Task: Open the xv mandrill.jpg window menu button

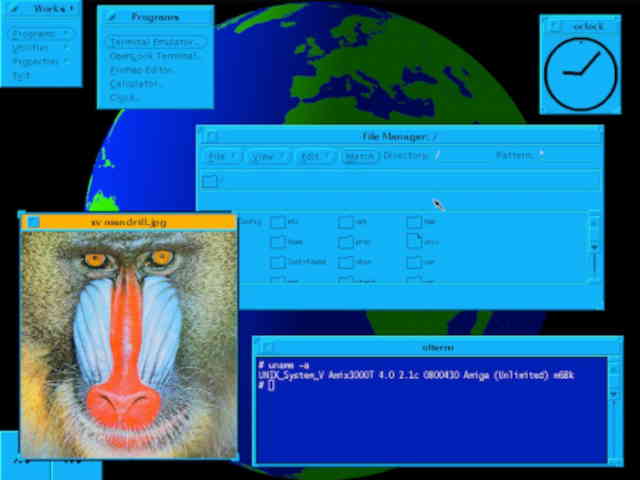Action: (33, 222)
